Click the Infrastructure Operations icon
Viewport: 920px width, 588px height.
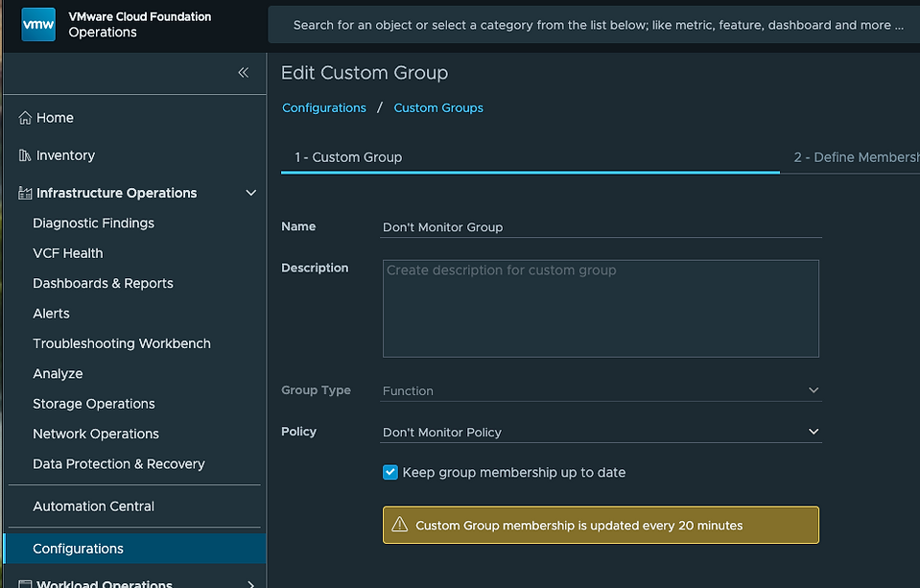coord(25,193)
